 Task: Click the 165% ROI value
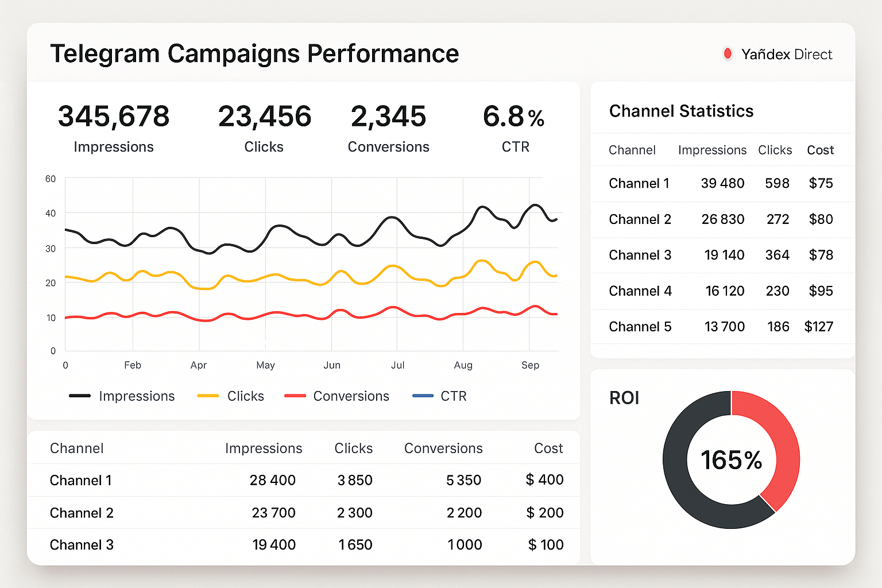(731, 460)
